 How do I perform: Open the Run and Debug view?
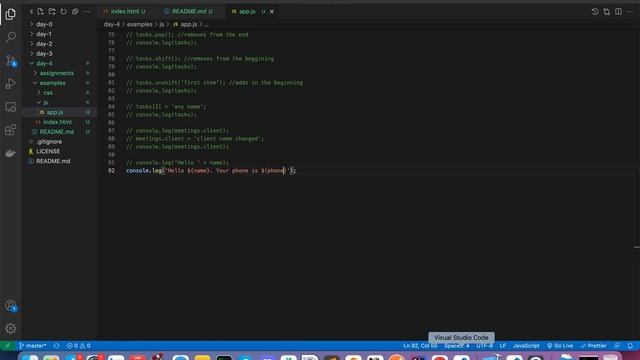[x=11, y=84]
